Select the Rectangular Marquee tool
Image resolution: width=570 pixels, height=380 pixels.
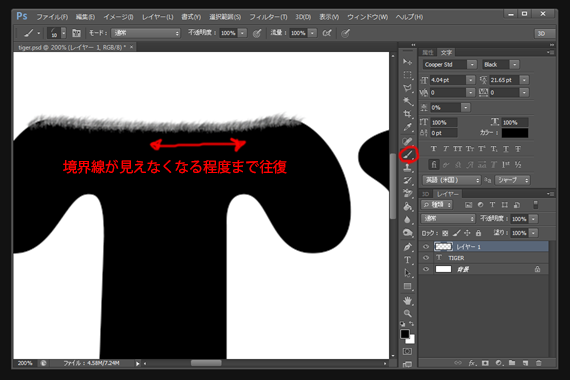click(407, 75)
